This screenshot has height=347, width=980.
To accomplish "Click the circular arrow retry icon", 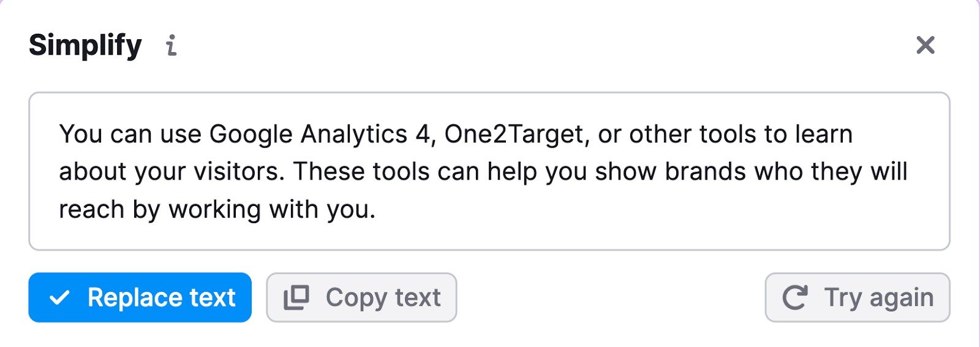I will [x=795, y=298].
